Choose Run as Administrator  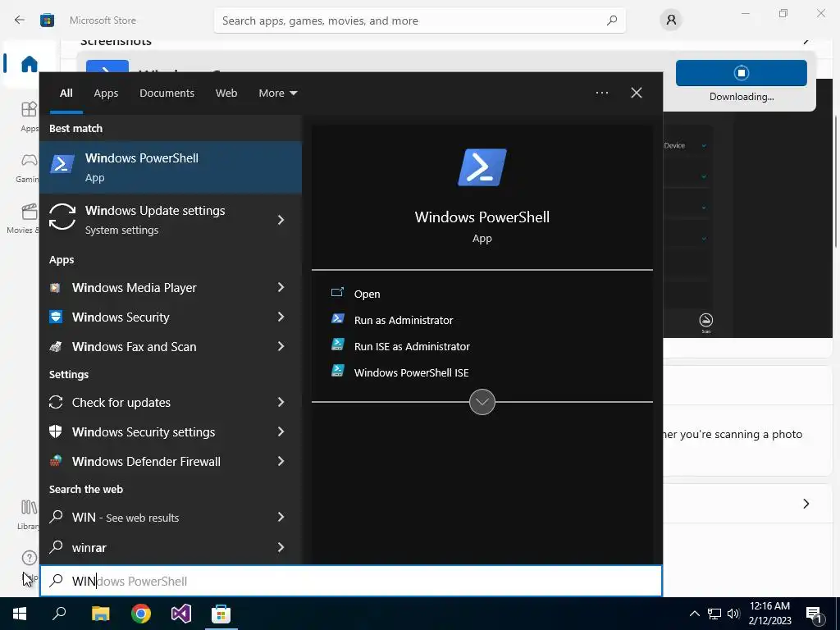[404, 321]
